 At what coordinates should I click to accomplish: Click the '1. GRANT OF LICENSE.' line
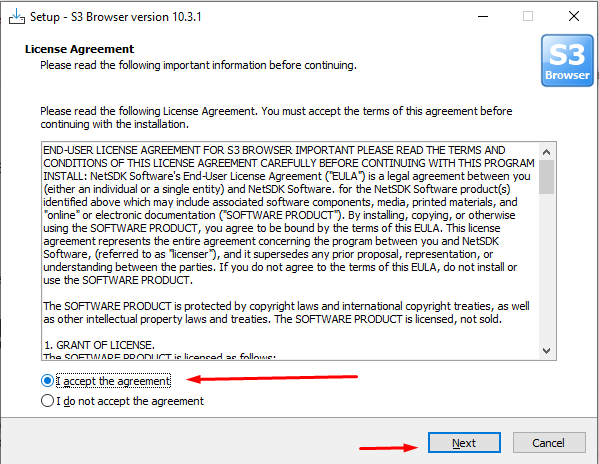point(99,345)
